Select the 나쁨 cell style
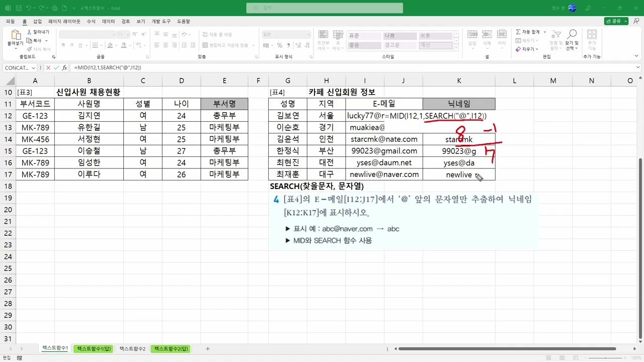The height and width of the screenshot is (362, 644). coord(399,36)
